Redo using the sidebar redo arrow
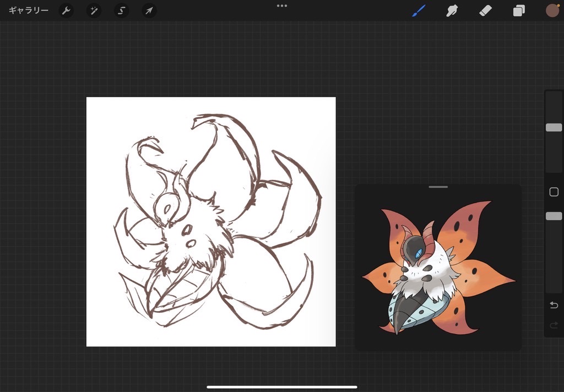The width and height of the screenshot is (564, 392). (x=554, y=325)
